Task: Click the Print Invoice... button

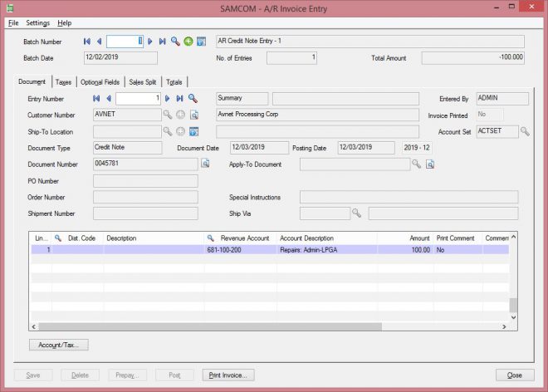Action: pos(228,375)
